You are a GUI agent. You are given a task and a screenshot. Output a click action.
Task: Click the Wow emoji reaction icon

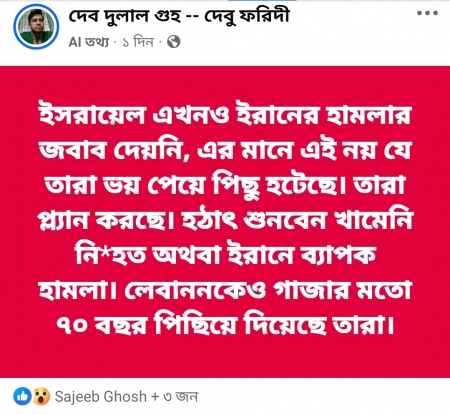[41, 396]
